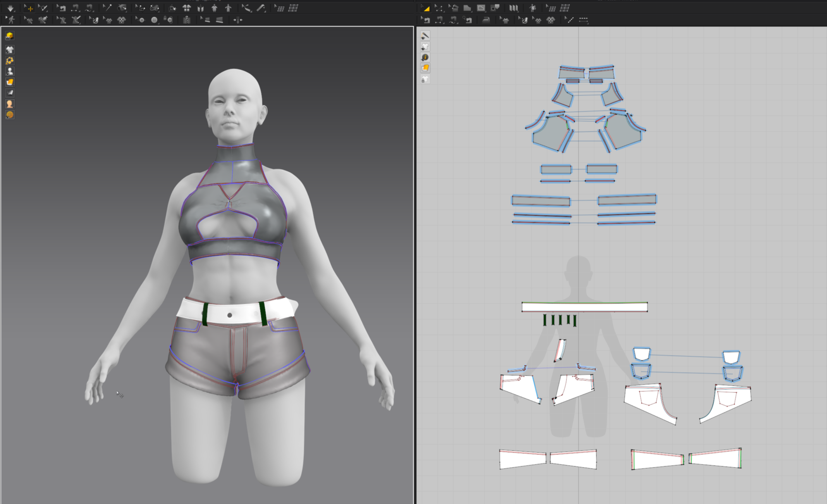Toggle Show Avatar display icon in 3D view
The height and width of the screenshot is (504, 827).
pyautogui.click(x=10, y=71)
